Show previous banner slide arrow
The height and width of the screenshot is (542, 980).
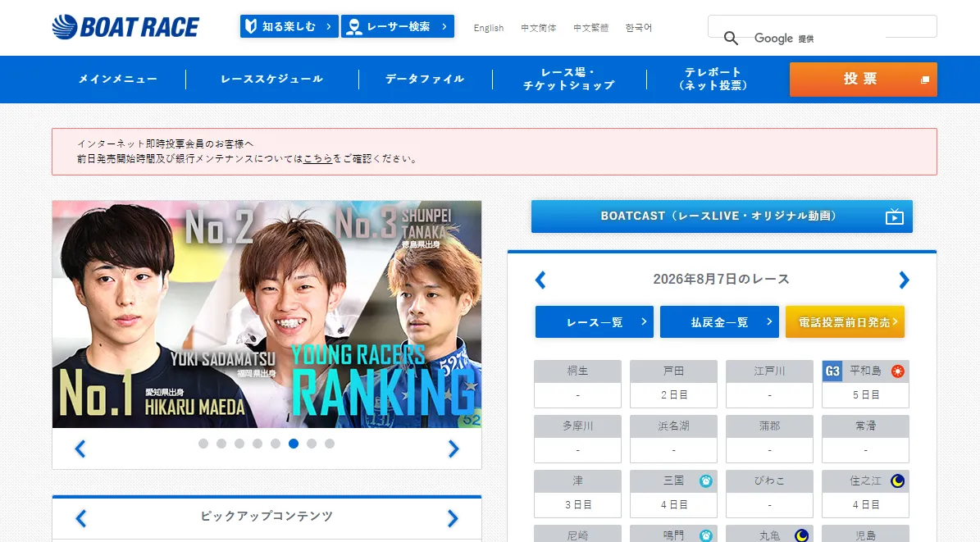tap(80, 449)
